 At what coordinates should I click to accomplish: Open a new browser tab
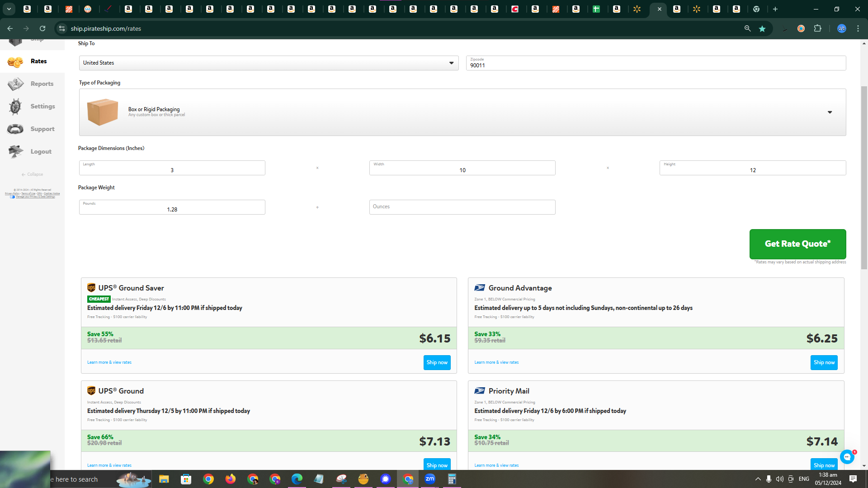coord(775,9)
